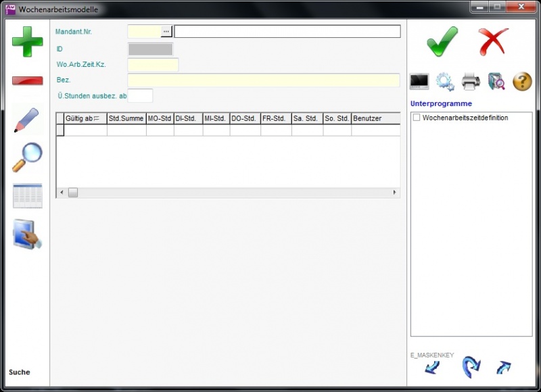The width and height of the screenshot is (541, 392).
Task: Click the red minus delete record icon
Action: click(27, 81)
